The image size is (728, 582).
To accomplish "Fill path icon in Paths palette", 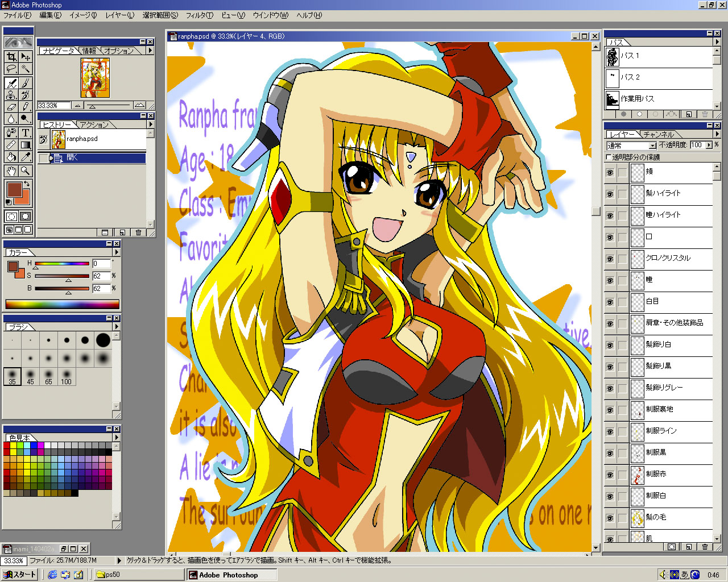I will 624,114.
